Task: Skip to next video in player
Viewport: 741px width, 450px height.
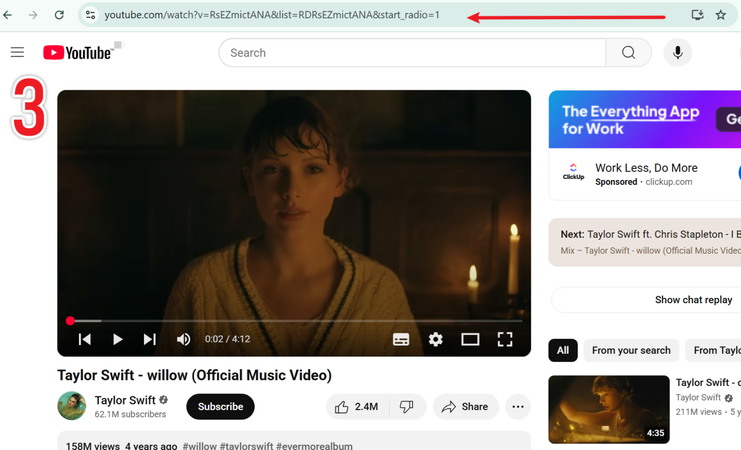Action: tap(150, 339)
